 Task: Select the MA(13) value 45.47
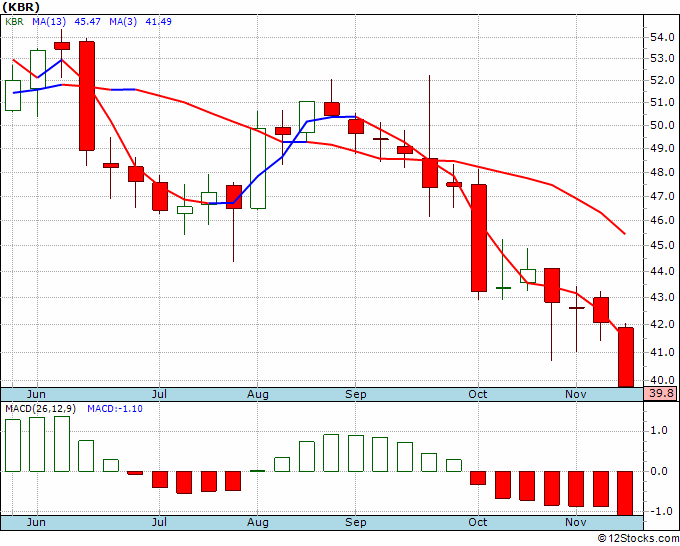[x=88, y=21]
